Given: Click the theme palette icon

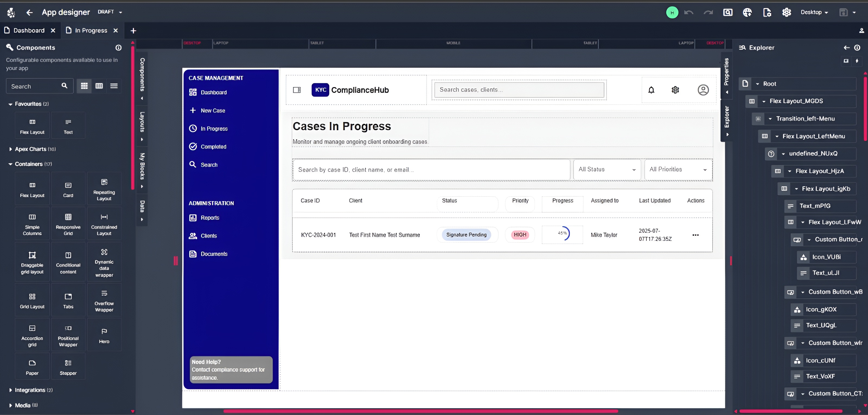Looking at the screenshot, I should click(x=747, y=12).
